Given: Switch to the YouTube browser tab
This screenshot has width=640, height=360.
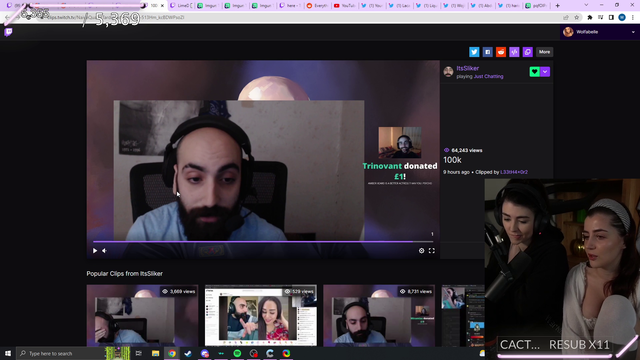Looking at the screenshot, I should [x=345, y=6].
